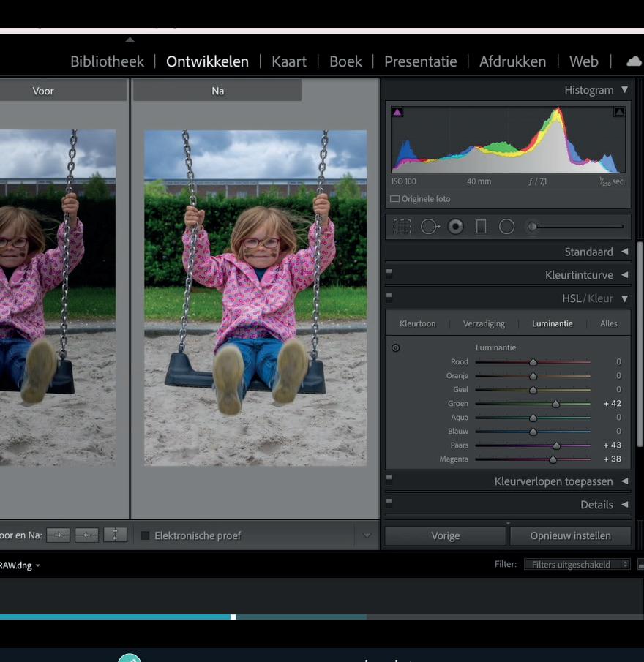Open the Filter dropdown 'Filters uitgeschakeld'
The height and width of the screenshot is (662, 644).
pos(577,564)
